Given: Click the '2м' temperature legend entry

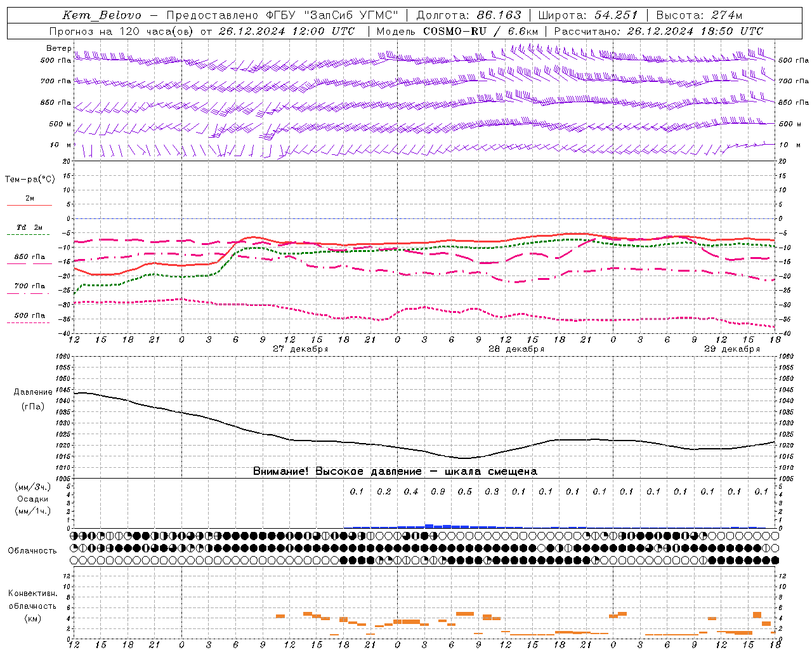Looking at the screenshot, I should click(x=30, y=198).
